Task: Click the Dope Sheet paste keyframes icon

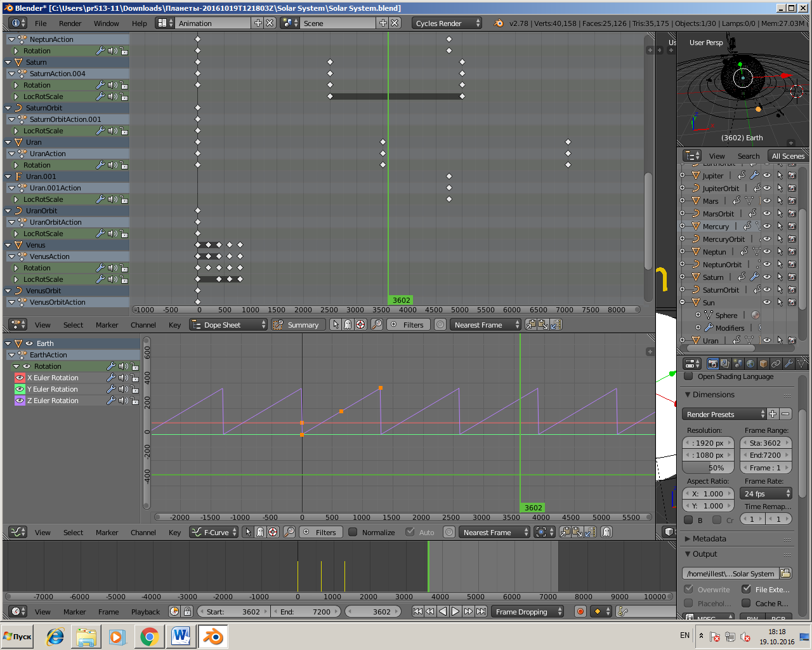Action: tap(543, 324)
